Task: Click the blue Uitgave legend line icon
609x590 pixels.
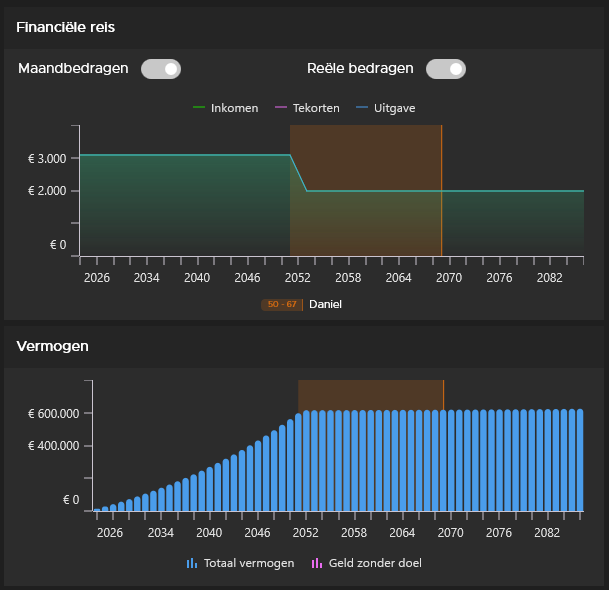Action: (x=362, y=108)
